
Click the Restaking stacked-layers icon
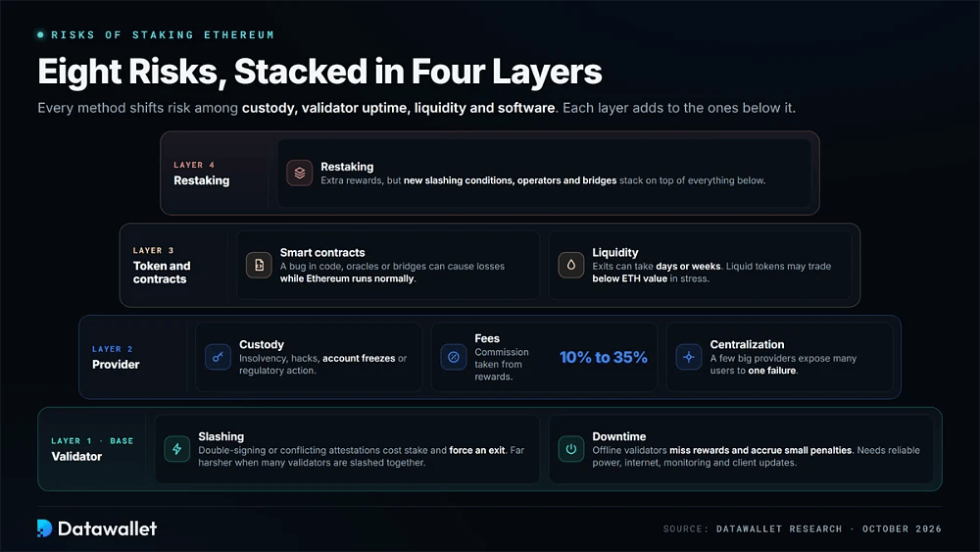click(299, 174)
